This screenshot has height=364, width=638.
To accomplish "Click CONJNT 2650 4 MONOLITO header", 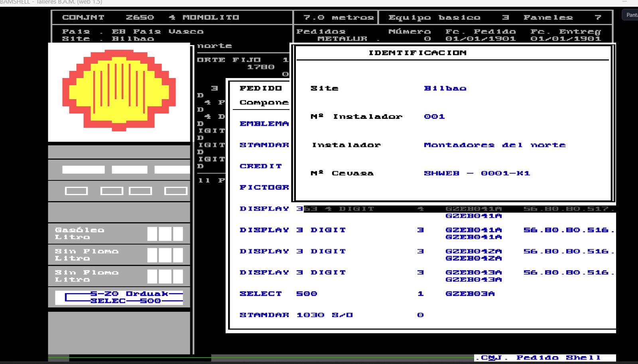I will point(150,18).
